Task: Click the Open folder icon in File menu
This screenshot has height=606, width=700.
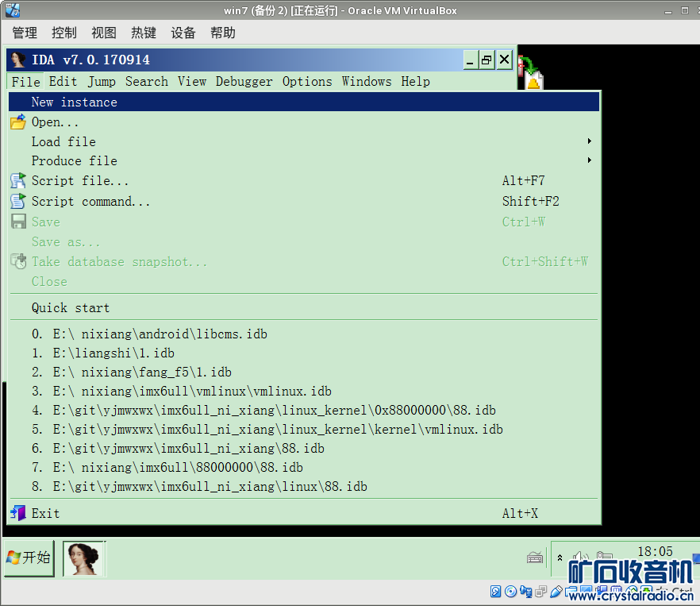Action: point(18,122)
